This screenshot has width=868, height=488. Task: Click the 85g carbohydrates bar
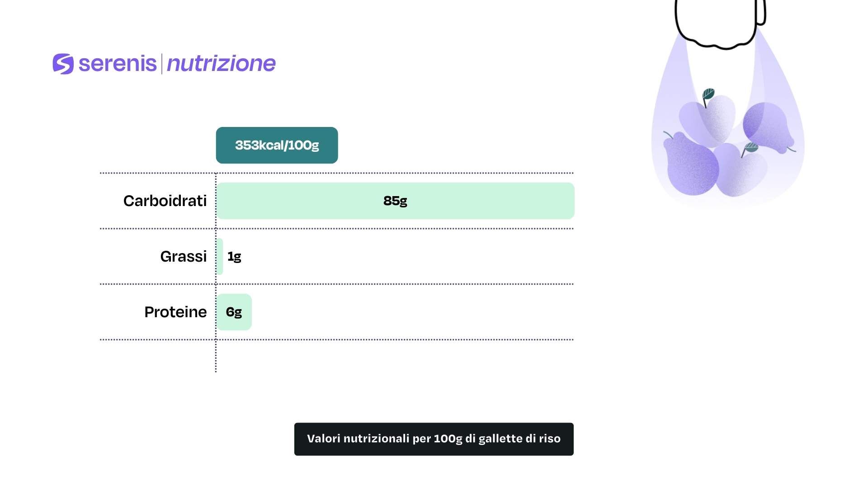[395, 201]
